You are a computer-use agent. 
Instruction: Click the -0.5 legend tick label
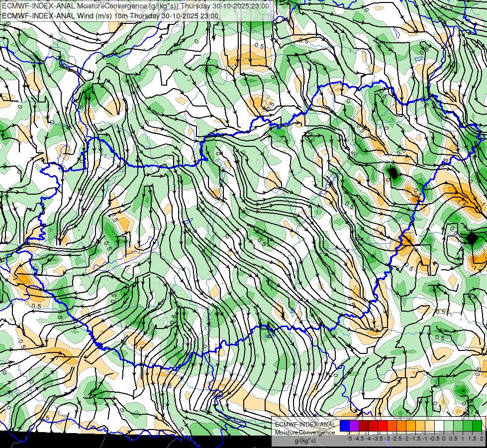pyautogui.click(x=434, y=439)
